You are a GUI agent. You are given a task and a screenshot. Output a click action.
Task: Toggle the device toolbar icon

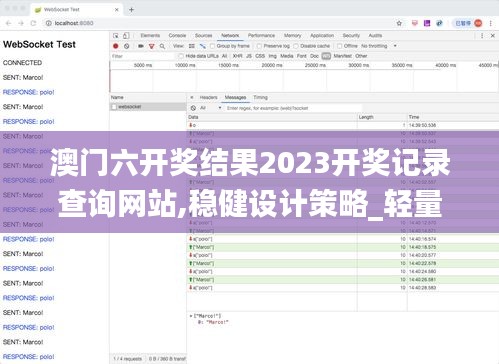coord(126,36)
